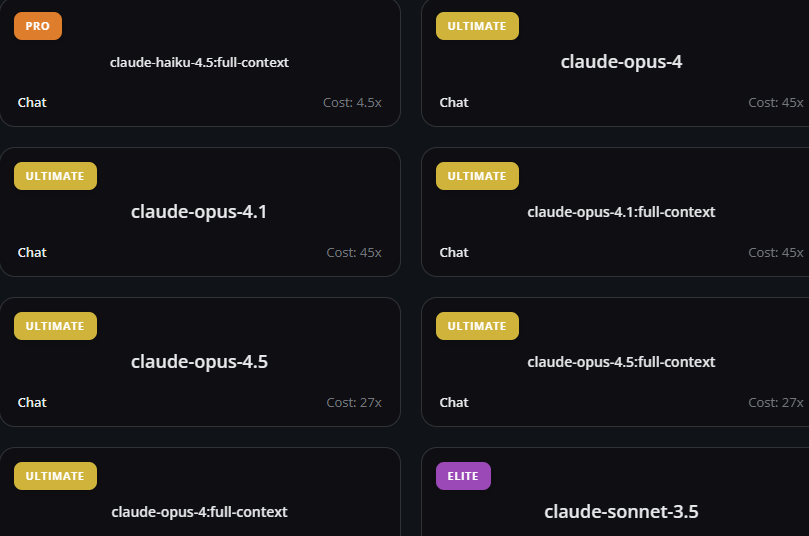Click ULTIMATE badge on claude-opus-4.1 card
This screenshot has width=809, height=536.
tap(55, 176)
